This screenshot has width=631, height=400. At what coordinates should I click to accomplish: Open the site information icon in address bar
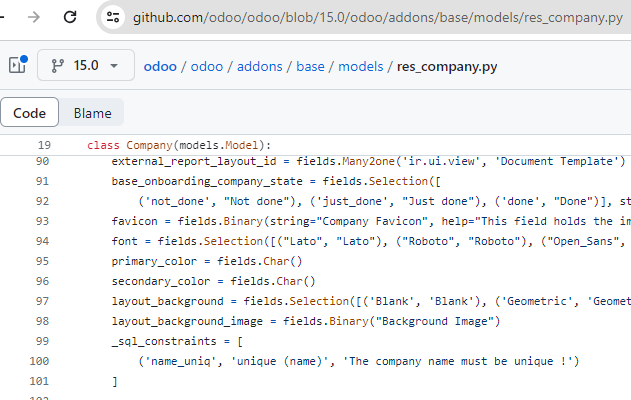point(113,17)
